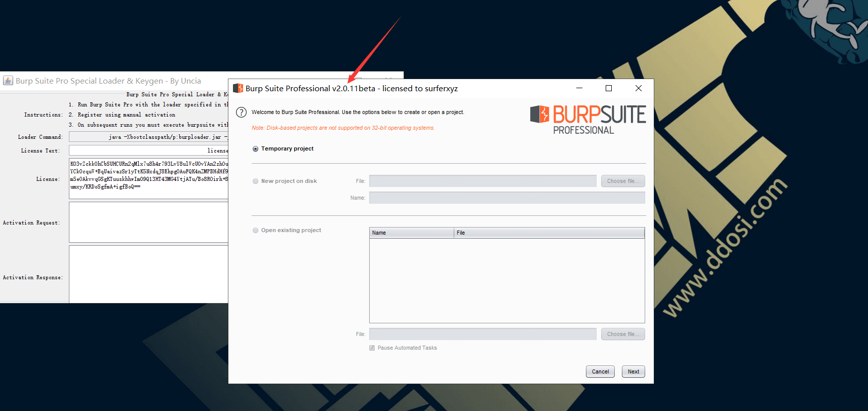Viewport: 868px width, 411px height.
Task: Select the Open existing project option
Action: (256, 231)
